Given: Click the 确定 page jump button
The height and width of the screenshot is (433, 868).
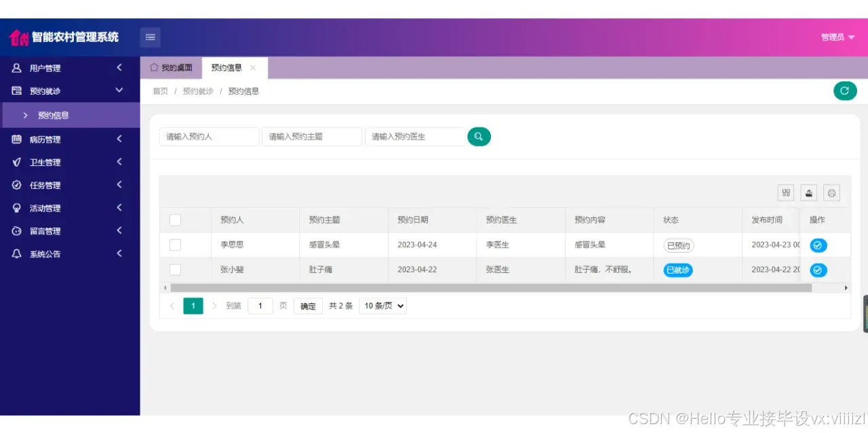Looking at the screenshot, I should tap(308, 306).
